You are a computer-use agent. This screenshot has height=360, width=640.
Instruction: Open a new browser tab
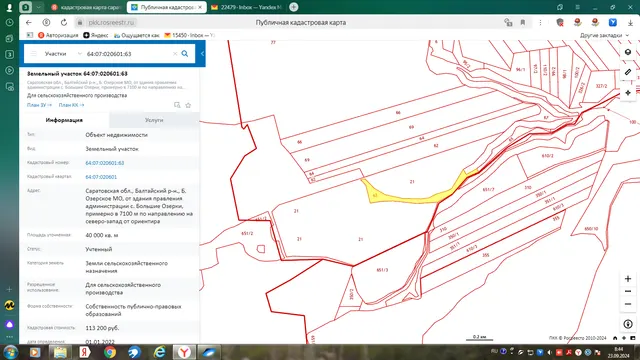(293, 7)
